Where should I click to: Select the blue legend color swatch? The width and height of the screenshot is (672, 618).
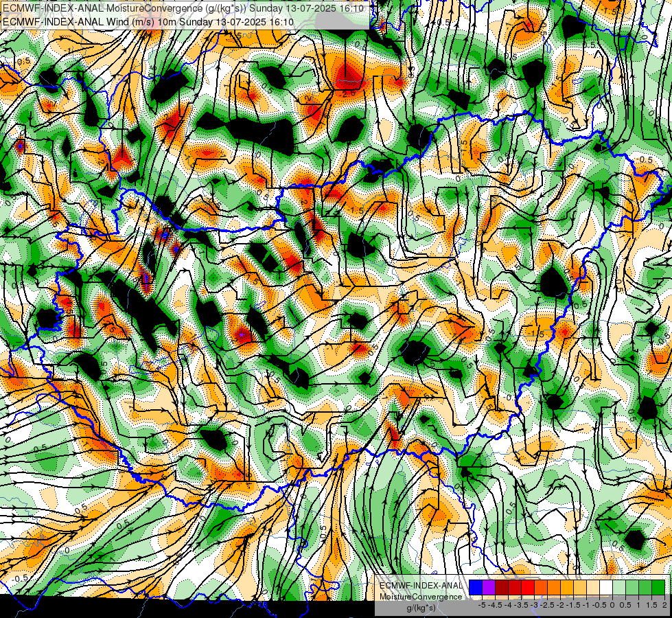[x=476, y=587]
